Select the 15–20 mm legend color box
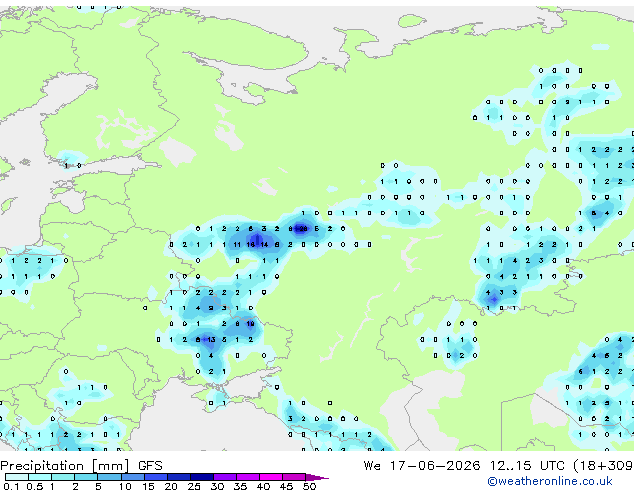 coord(155,477)
